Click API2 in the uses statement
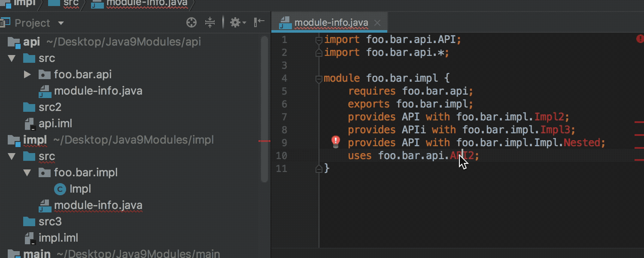The width and height of the screenshot is (644, 258). coord(462,155)
